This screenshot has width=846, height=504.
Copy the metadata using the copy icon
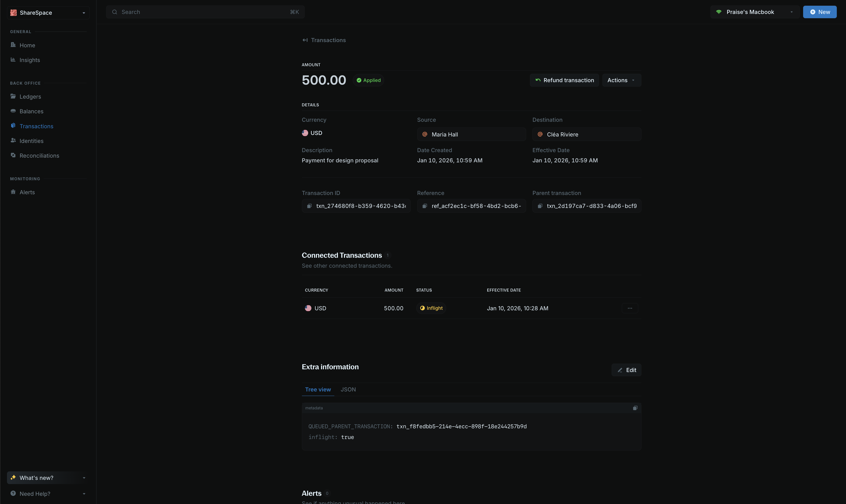tap(635, 408)
